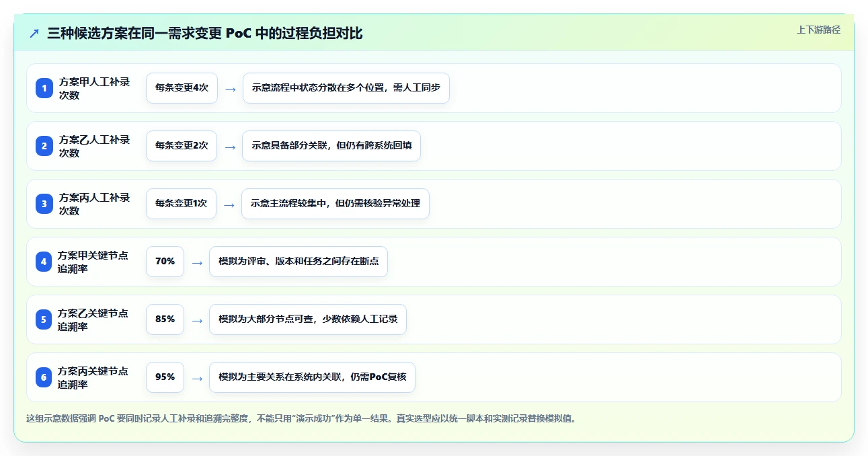Select the 方案乙人工补录次数 label

95,146
